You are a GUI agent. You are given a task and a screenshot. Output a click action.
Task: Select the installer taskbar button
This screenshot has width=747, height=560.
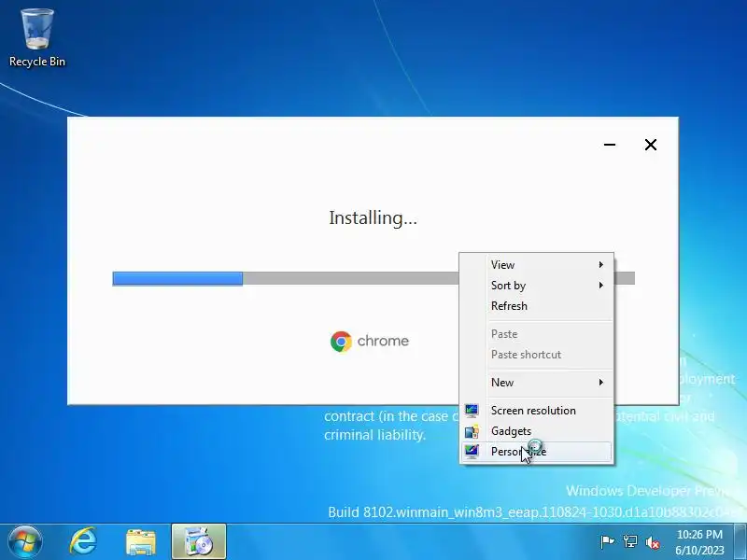pos(199,541)
